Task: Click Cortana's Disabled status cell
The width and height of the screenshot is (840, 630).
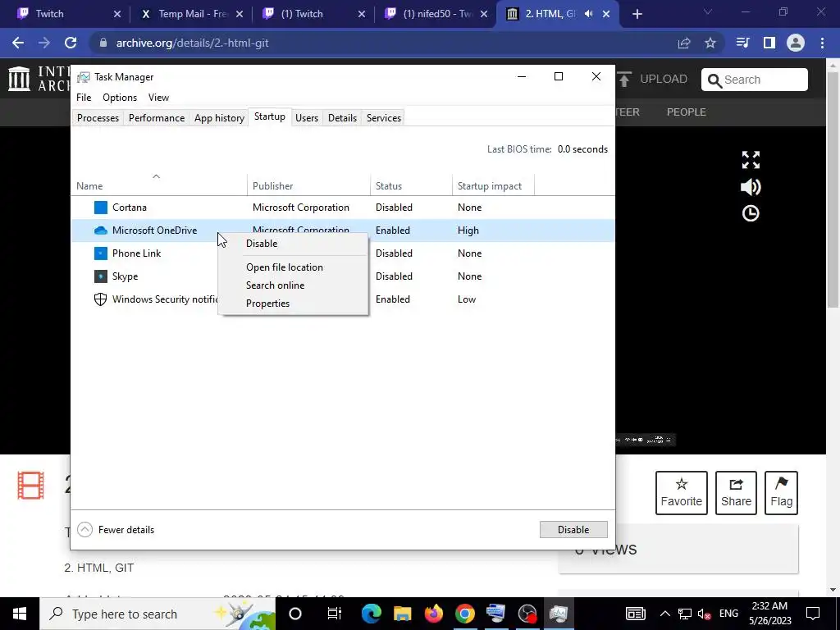Action: (394, 208)
